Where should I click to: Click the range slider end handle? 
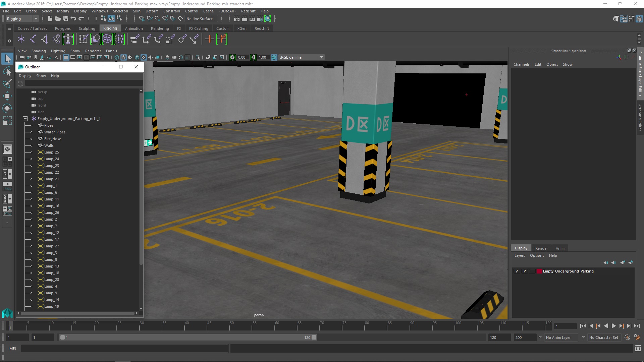[x=314, y=338]
